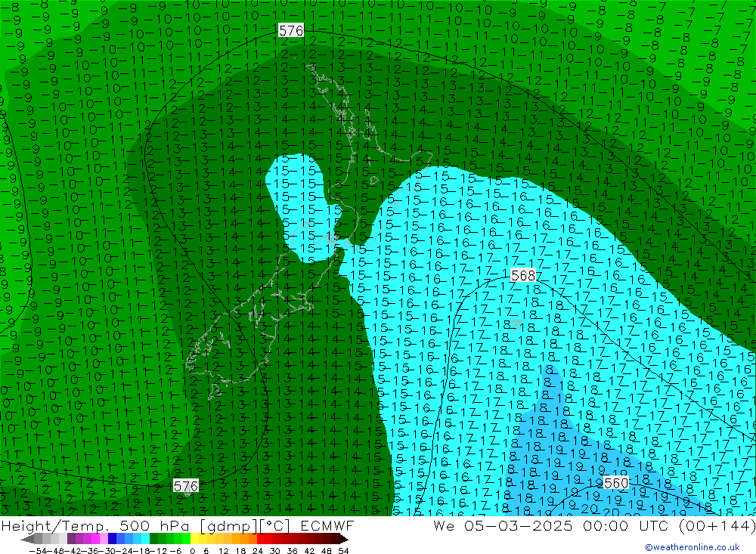This screenshot has width=756, height=554.
Task: Click the 'Height/Temp. 500 hPa' title text
Action: pyautogui.click(x=95, y=526)
